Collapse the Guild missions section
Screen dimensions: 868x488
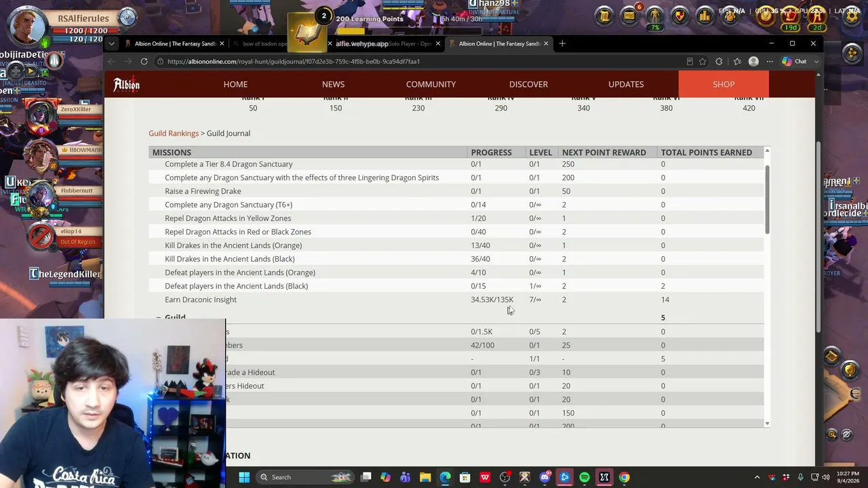[x=158, y=317]
